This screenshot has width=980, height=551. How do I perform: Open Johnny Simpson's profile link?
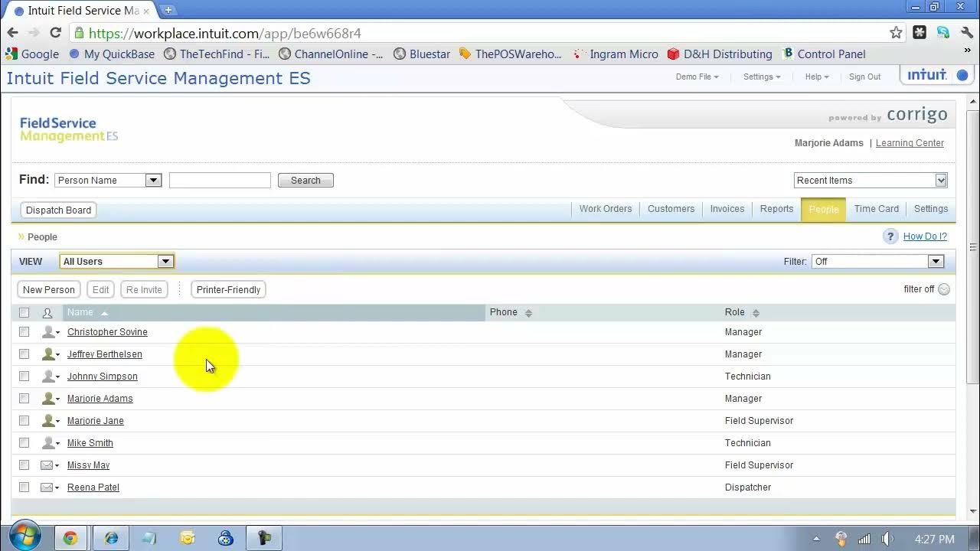(103, 377)
